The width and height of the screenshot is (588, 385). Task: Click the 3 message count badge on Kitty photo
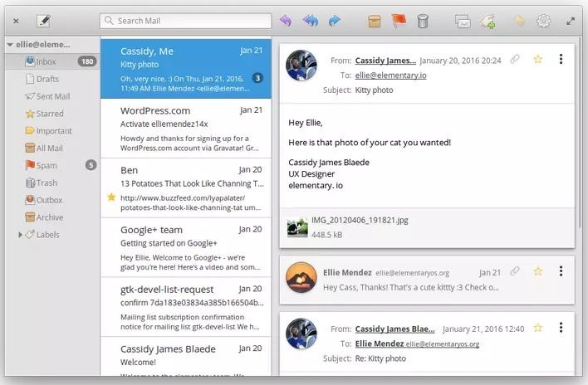(x=257, y=78)
